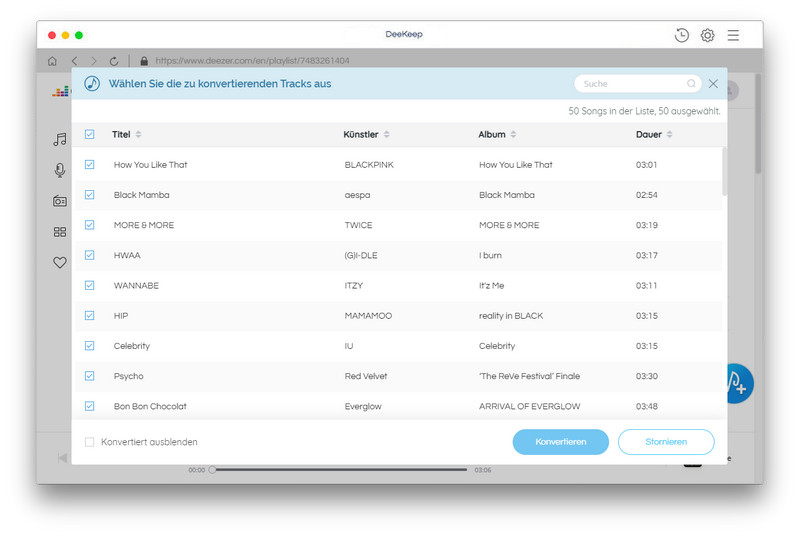
Task: Uncheck Bon Bon Chocolat track
Action: (90, 406)
